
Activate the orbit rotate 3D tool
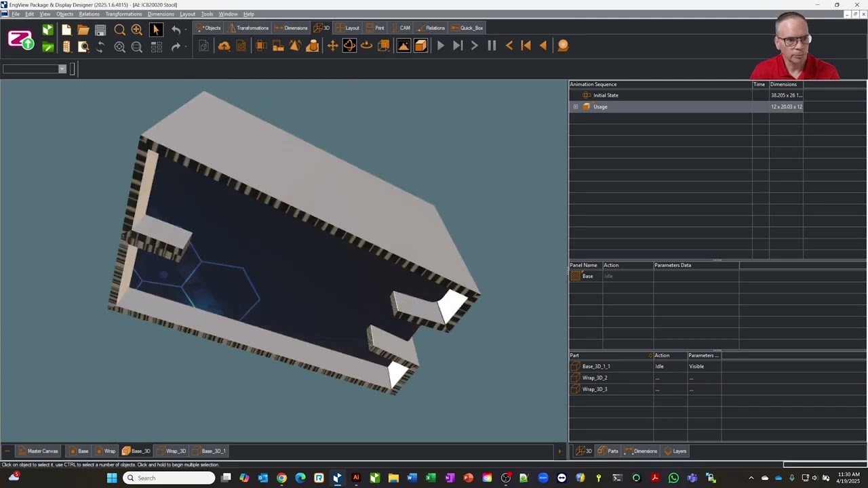click(349, 45)
